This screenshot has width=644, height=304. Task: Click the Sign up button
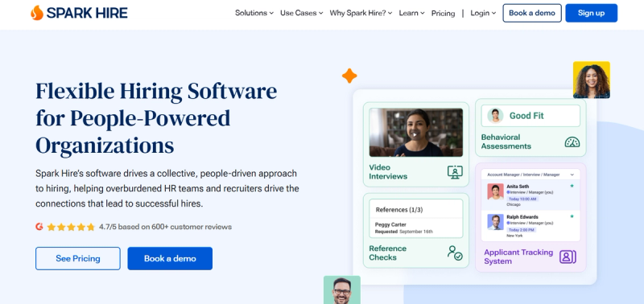tap(591, 13)
